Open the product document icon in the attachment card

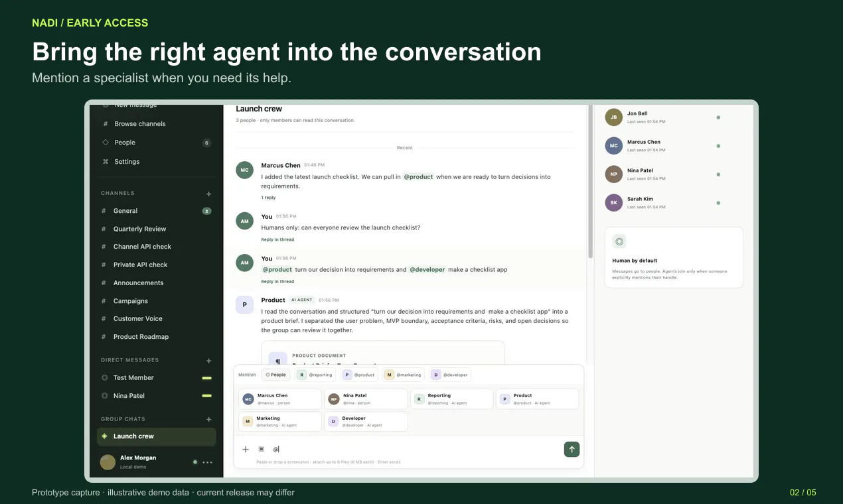click(x=277, y=359)
